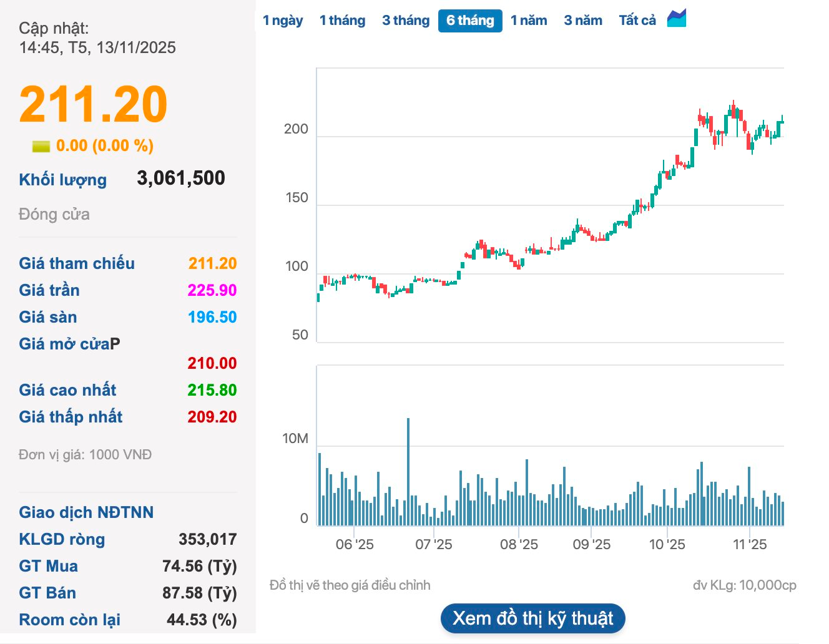
Task: View the '3 tháng' price history
Action: [405, 20]
